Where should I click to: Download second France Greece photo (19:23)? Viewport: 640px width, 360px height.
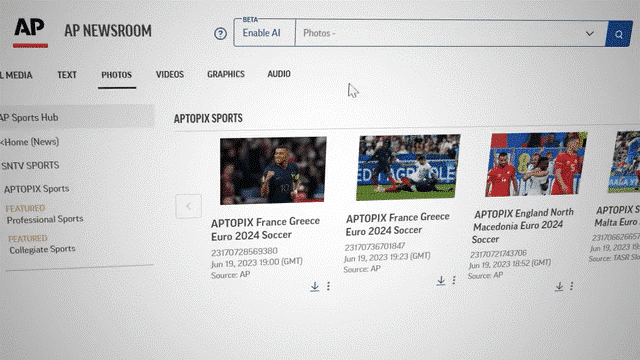click(x=441, y=280)
